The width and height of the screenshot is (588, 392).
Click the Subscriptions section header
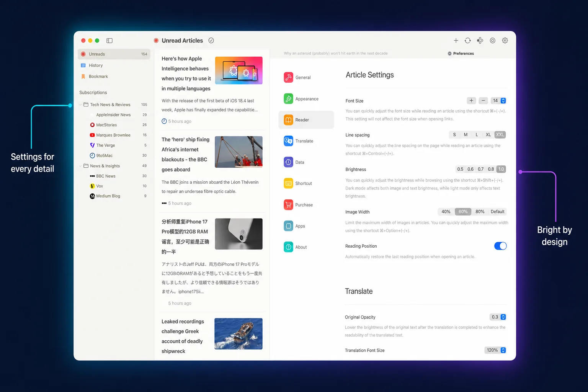point(93,93)
